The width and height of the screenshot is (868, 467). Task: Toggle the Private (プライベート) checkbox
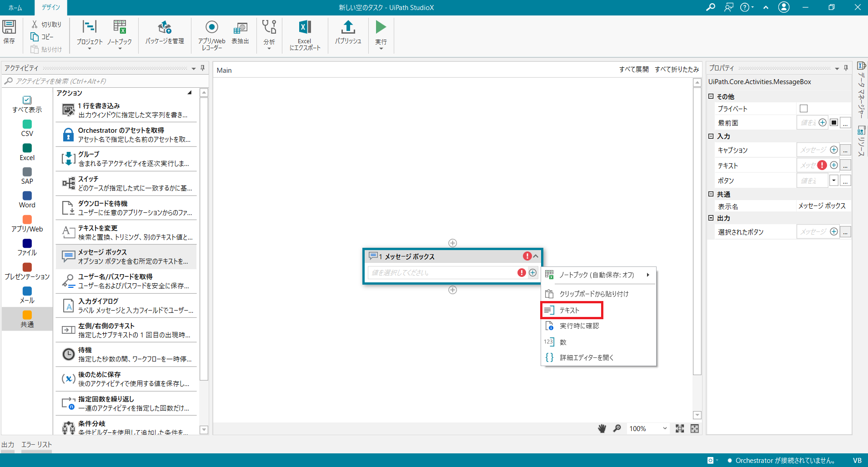click(x=803, y=108)
